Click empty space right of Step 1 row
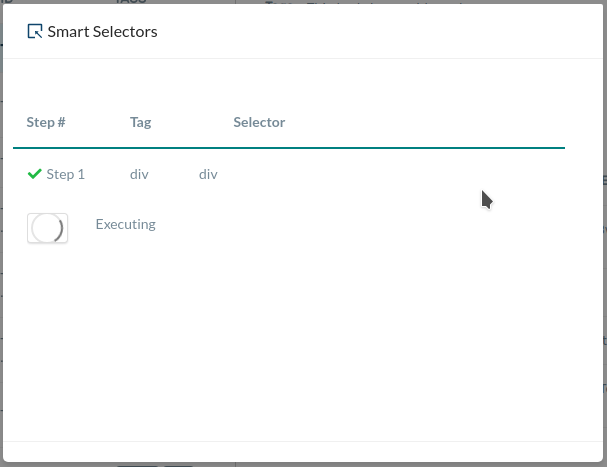 click(380, 174)
